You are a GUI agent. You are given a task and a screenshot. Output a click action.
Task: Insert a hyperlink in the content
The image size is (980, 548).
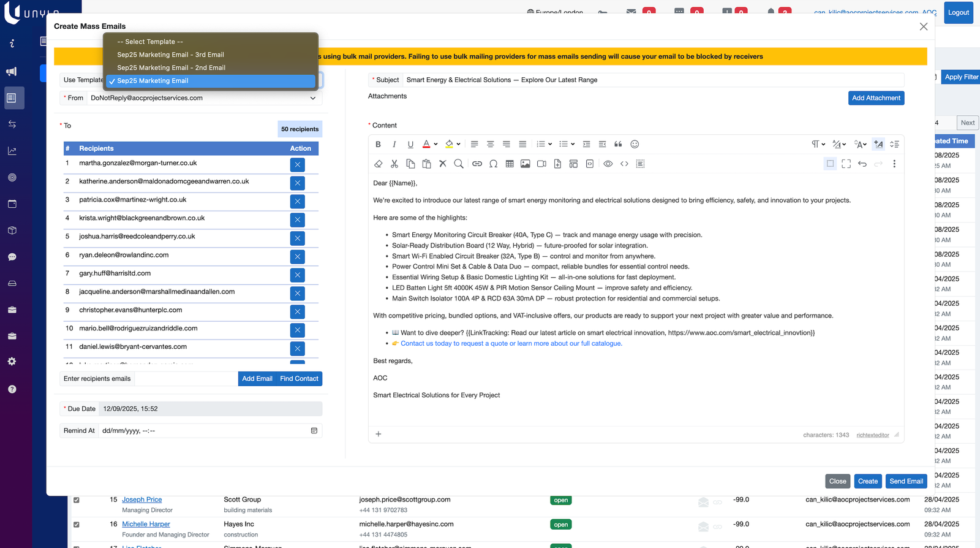(x=477, y=164)
